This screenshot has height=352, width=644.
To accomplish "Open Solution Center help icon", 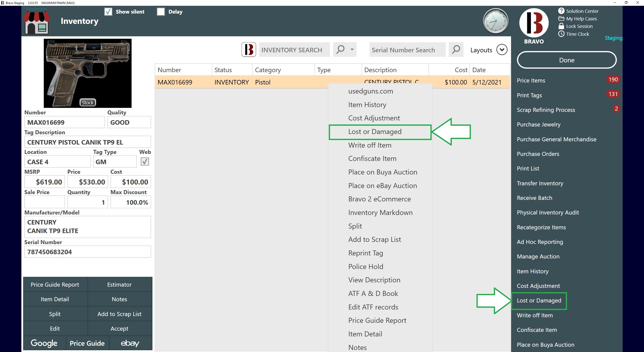I will point(561,11).
